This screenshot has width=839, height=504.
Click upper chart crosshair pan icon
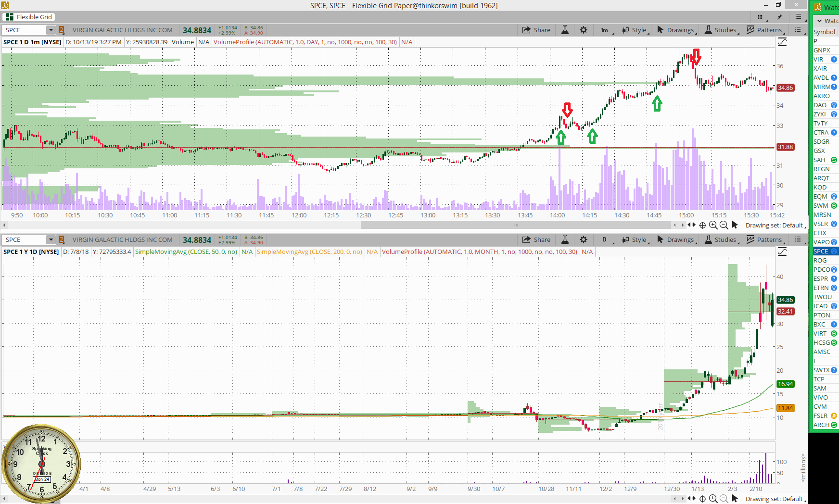(702, 225)
